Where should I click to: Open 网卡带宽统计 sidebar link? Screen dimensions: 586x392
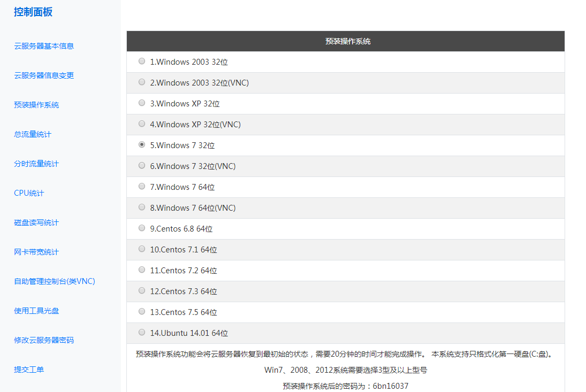(36, 252)
